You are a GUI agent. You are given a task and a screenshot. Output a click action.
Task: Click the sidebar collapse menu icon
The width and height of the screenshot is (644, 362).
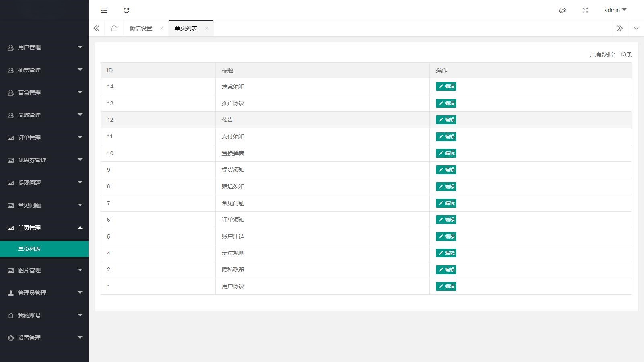pyautogui.click(x=104, y=10)
